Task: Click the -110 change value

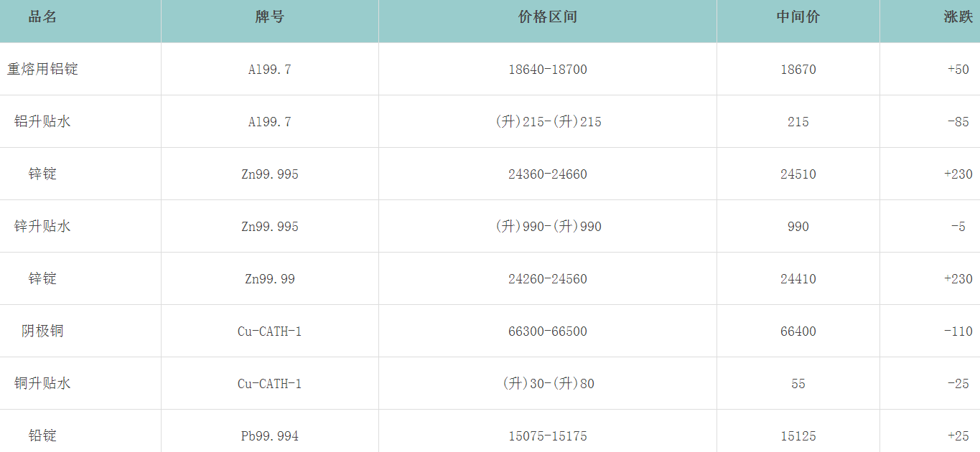Action: [958, 331]
